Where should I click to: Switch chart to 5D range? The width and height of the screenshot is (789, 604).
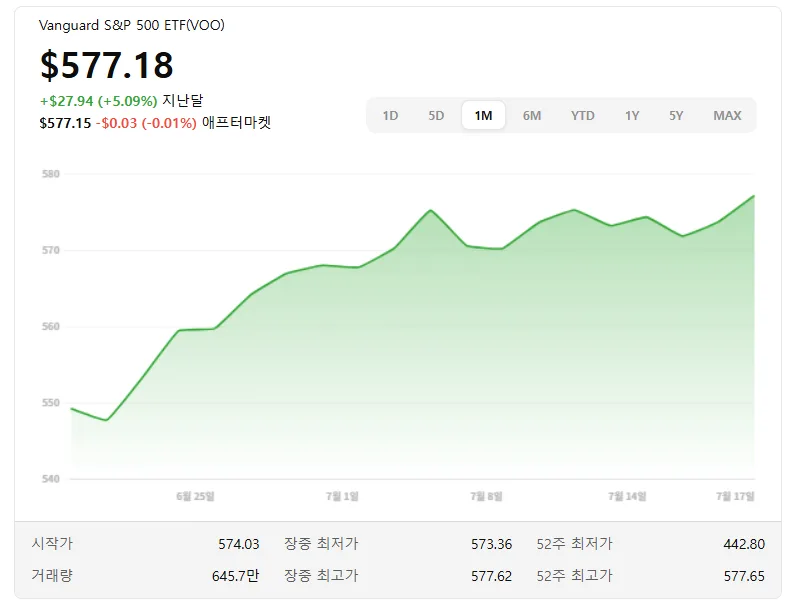point(436,116)
